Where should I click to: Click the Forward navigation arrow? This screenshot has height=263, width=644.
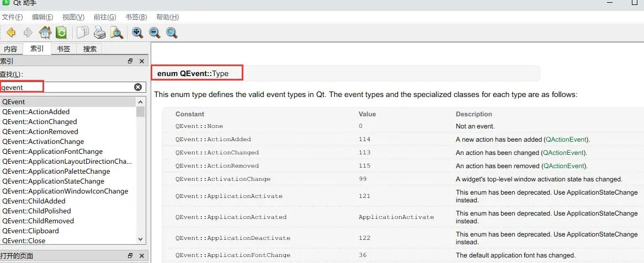pos(28,33)
